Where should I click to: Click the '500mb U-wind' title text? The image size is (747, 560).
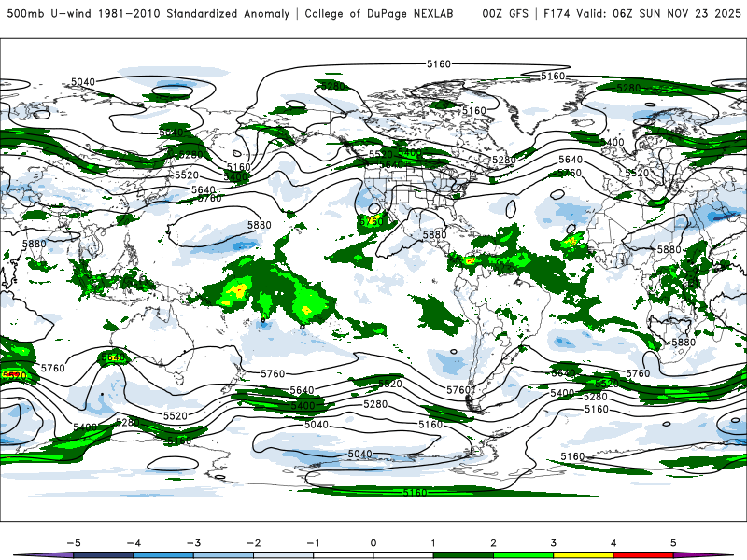49,13
